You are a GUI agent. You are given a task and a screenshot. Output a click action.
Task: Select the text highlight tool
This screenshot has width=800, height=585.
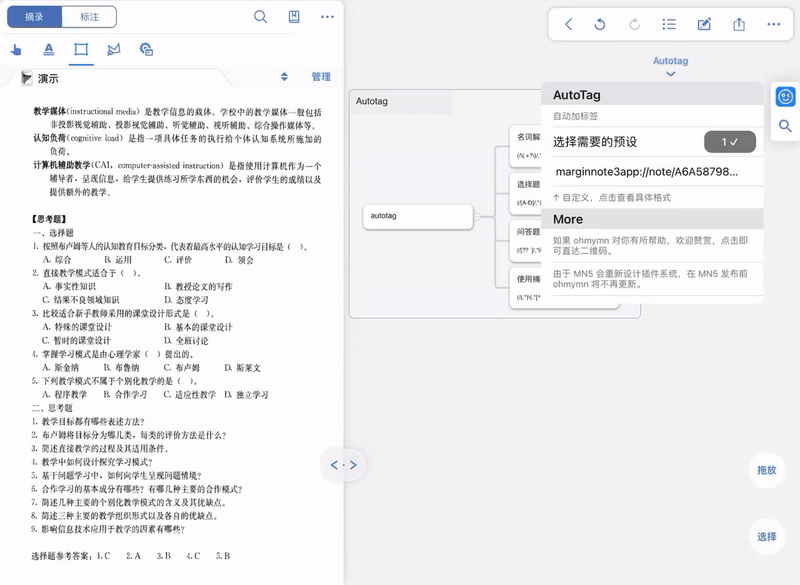[x=48, y=49]
